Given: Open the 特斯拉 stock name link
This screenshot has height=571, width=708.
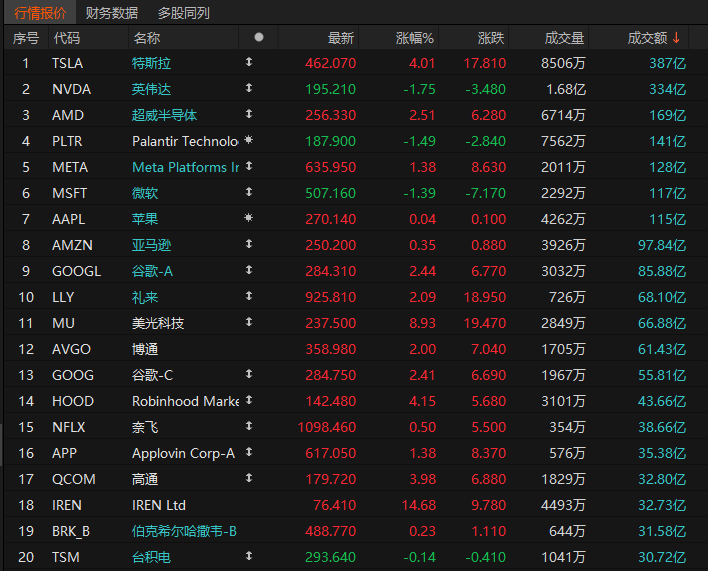Looking at the screenshot, I should point(151,63).
